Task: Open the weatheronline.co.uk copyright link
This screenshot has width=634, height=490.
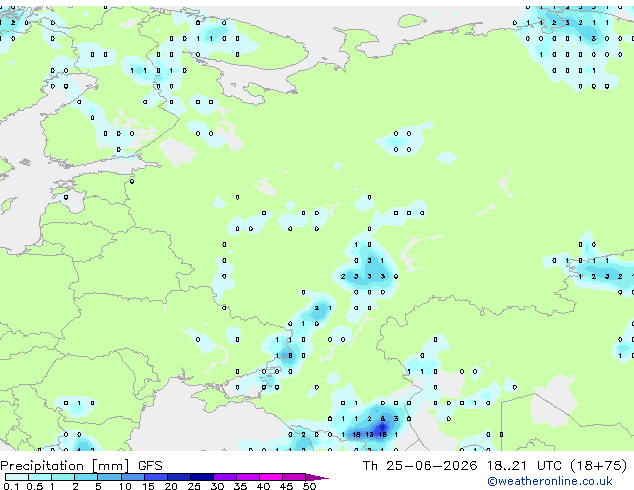Action: coord(550,481)
